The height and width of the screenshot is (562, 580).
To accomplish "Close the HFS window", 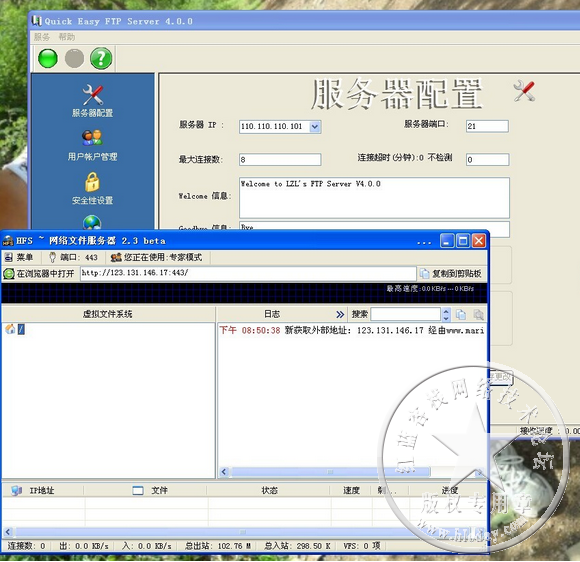I will coord(479,241).
